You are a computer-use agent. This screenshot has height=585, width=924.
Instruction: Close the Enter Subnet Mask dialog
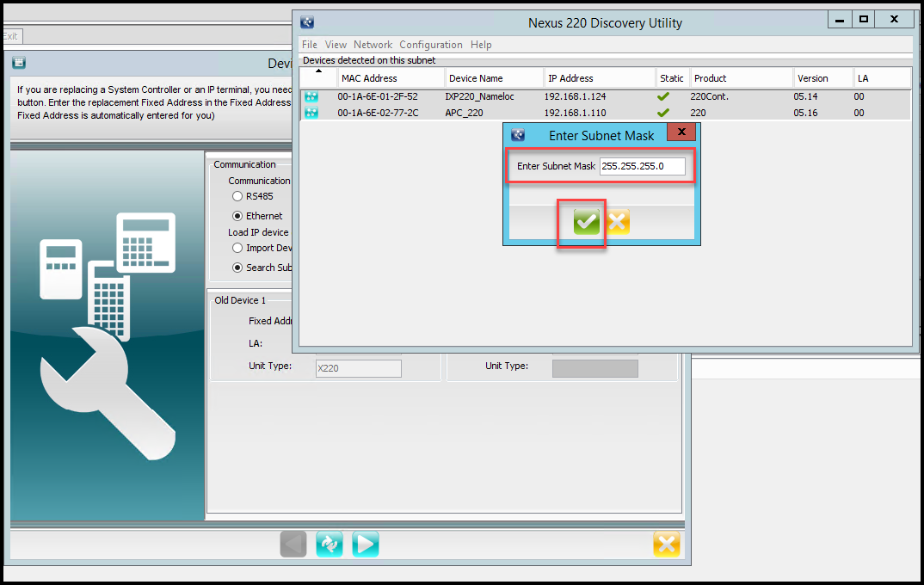coord(681,132)
